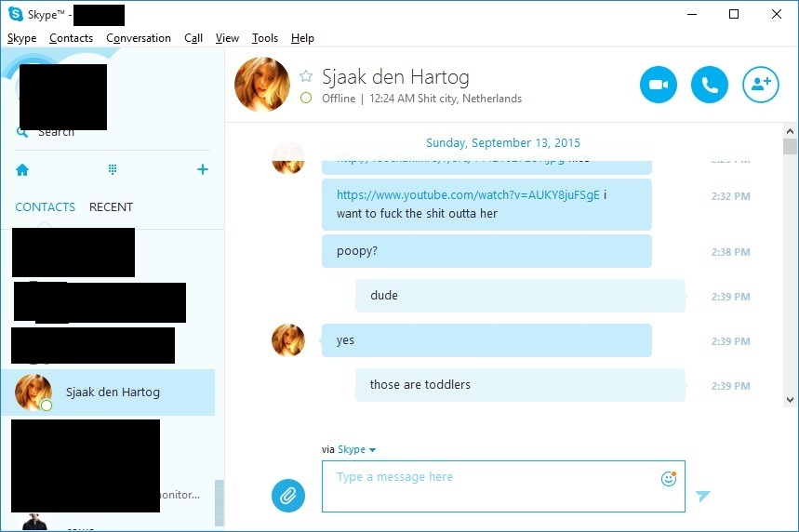Click into 'Type a message here' box
The height and width of the screenshot is (532, 799).
tap(503, 486)
